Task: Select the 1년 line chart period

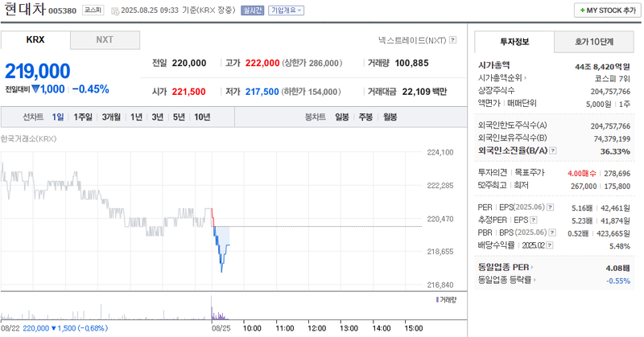Action: coord(136,117)
